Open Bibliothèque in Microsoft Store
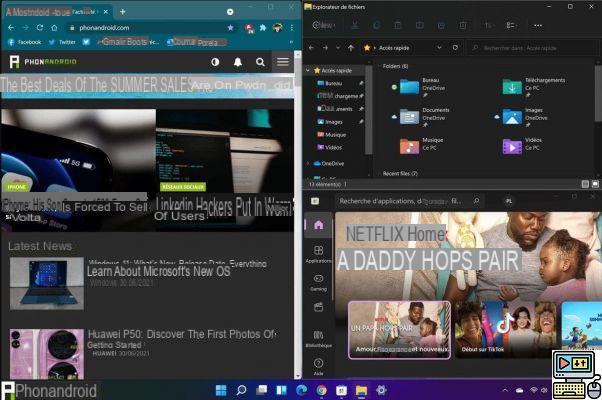 point(319,339)
